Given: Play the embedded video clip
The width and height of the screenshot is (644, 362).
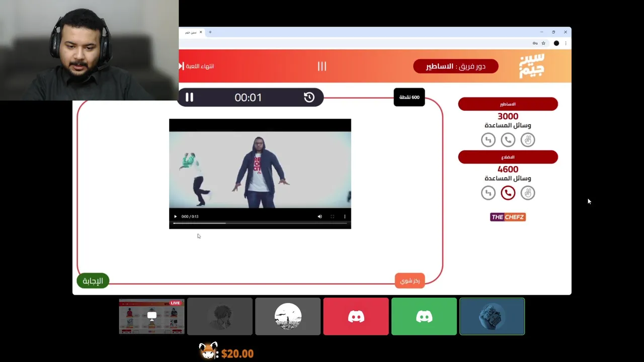Looking at the screenshot, I should [x=175, y=217].
